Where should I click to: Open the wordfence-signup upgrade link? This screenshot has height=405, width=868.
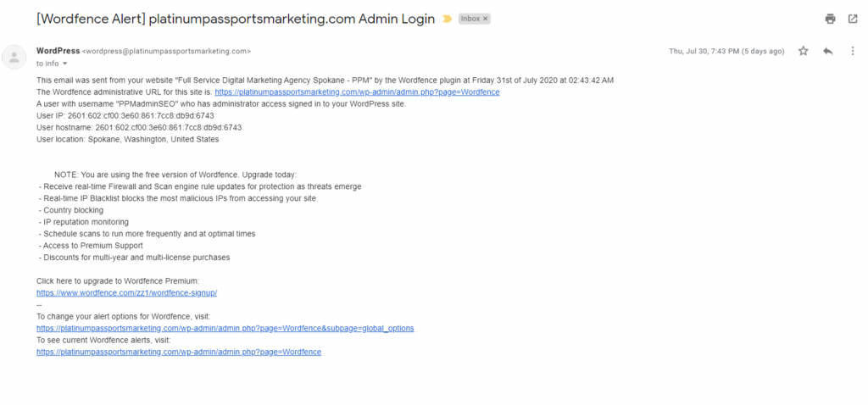click(x=127, y=292)
